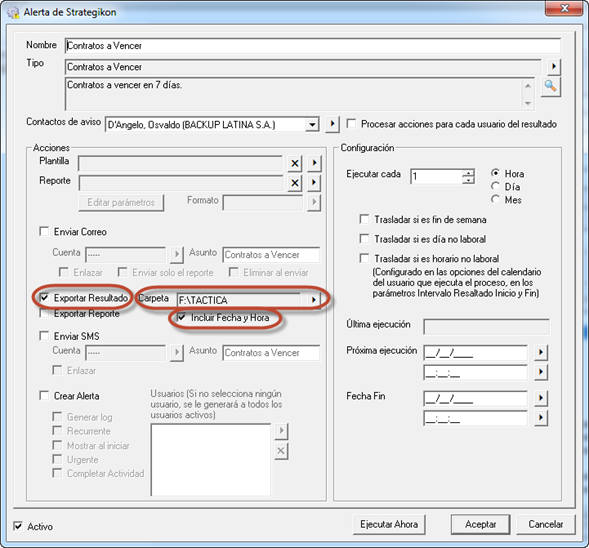Expand Contactos de aviso dropdown

pyautogui.click(x=312, y=124)
